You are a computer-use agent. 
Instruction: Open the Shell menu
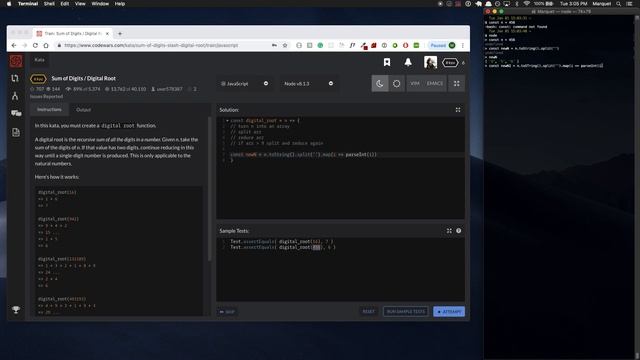coord(49,4)
